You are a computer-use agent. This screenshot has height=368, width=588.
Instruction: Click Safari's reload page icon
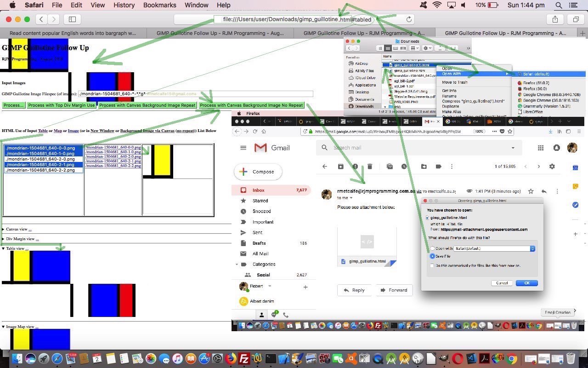pos(409,19)
